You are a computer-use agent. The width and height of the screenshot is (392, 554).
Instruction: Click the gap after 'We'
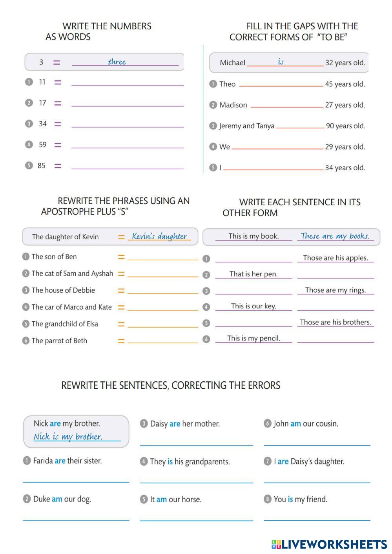point(277,146)
